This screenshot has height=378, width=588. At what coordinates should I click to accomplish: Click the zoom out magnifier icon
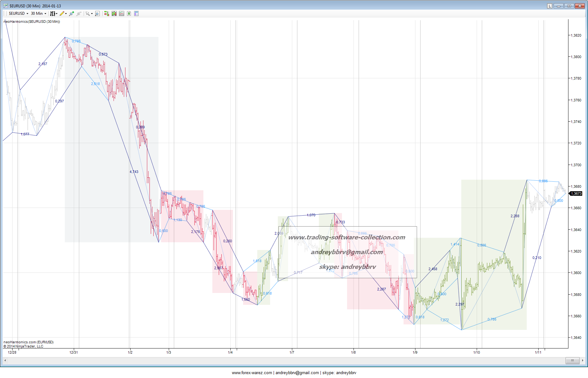[x=79, y=13]
